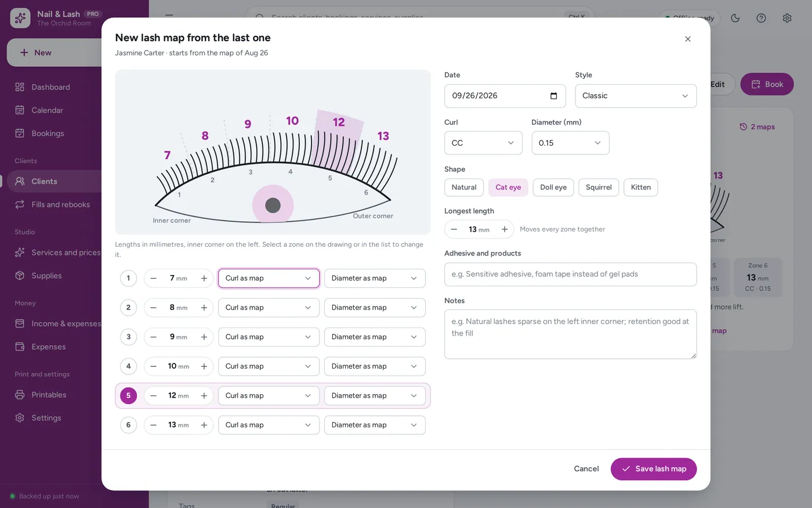Select the Kitten shape option
Viewport: 812px width, 508px height.
click(x=641, y=188)
